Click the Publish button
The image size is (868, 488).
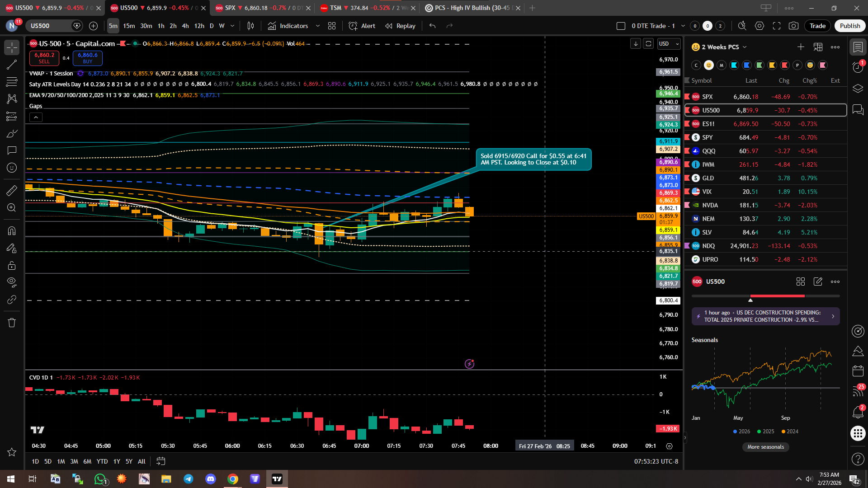(x=849, y=26)
